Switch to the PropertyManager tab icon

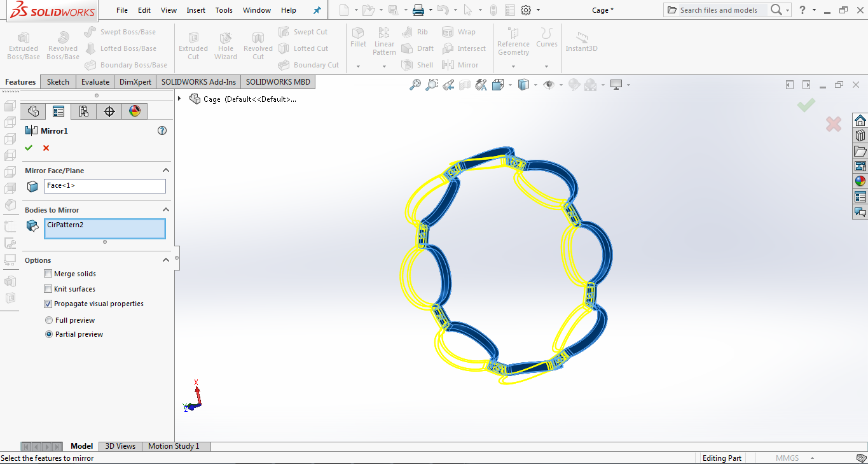[59, 111]
